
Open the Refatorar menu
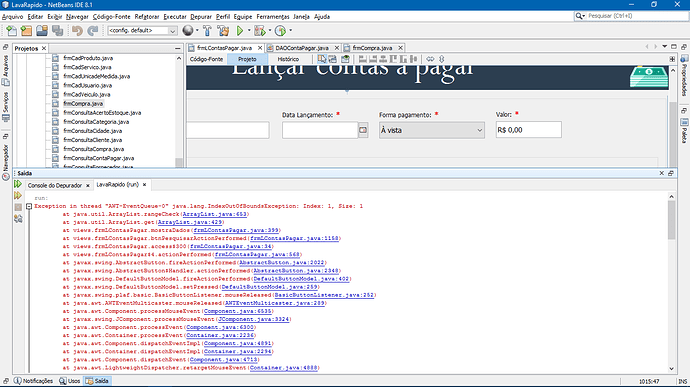[x=147, y=17]
